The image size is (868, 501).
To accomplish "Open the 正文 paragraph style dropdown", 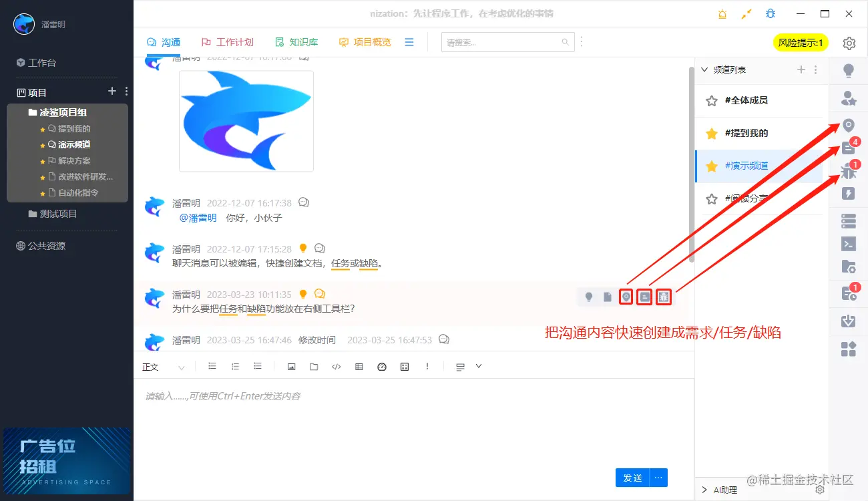I will coord(164,367).
